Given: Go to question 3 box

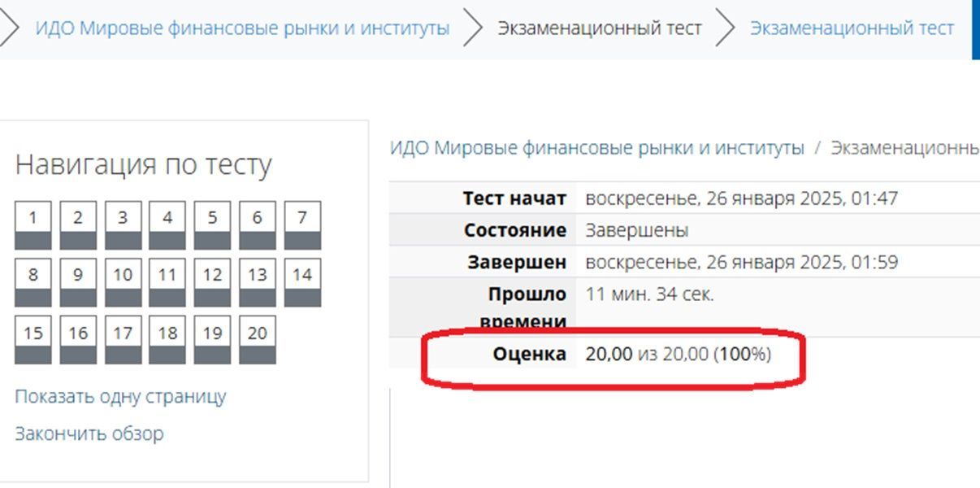Looking at the screenshot, I should 123,225.
